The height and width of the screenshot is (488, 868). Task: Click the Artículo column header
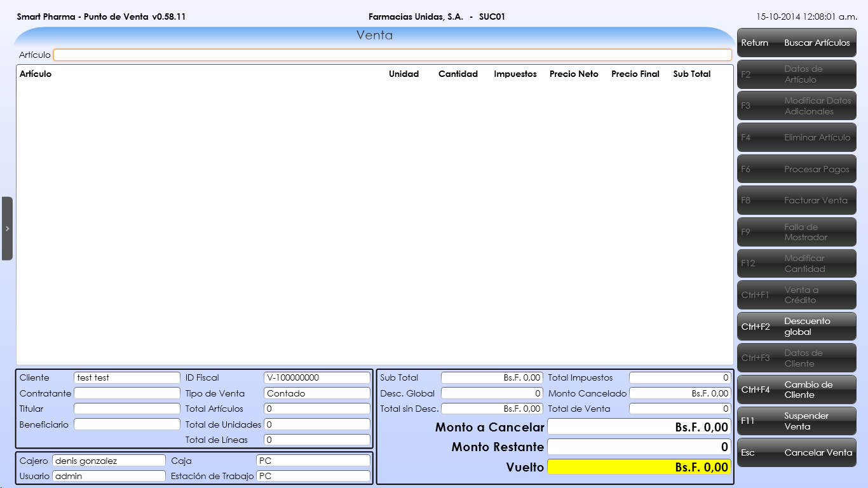[x=36, y=74]
